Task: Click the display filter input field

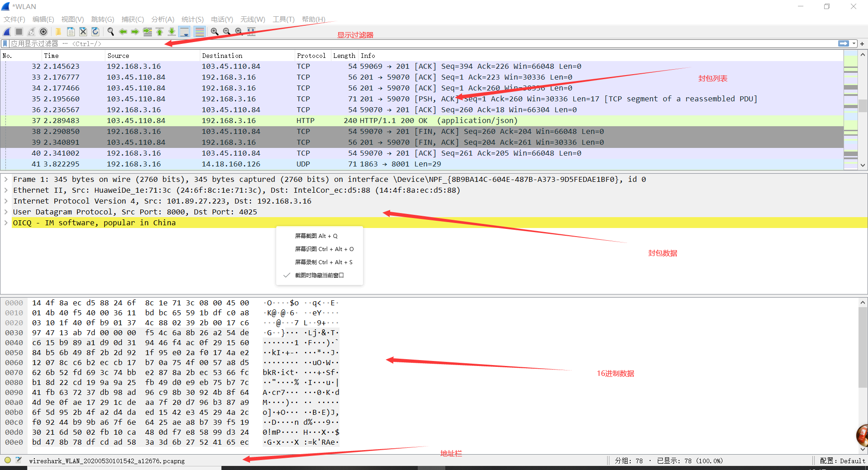Action: pos(423,44)
